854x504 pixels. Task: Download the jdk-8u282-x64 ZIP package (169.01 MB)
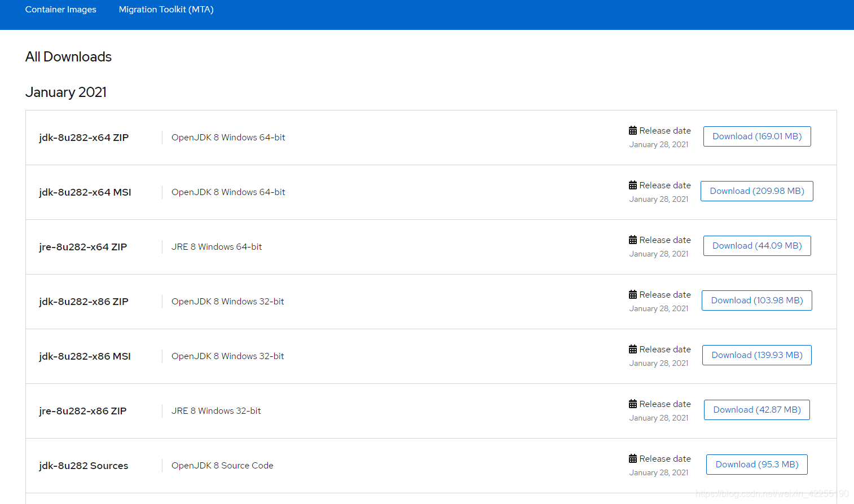(757, 136)
